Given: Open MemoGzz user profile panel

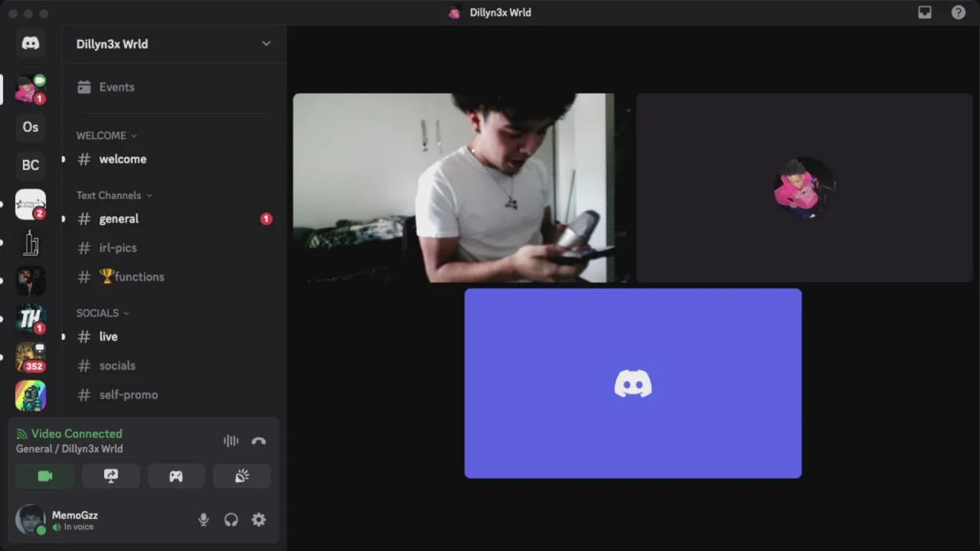Looking at the screenshot, I should coord(74,520).
